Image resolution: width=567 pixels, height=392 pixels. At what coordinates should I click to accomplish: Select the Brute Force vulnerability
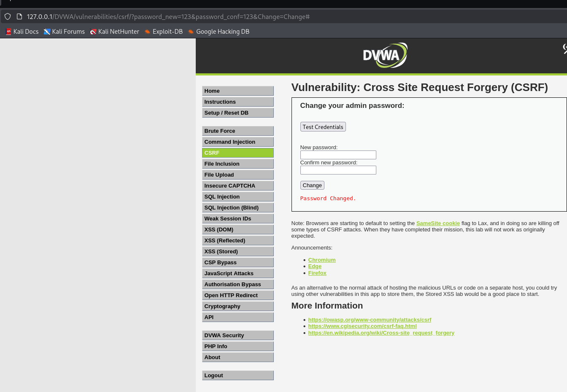pyautogui.click(x=238, y=131)
